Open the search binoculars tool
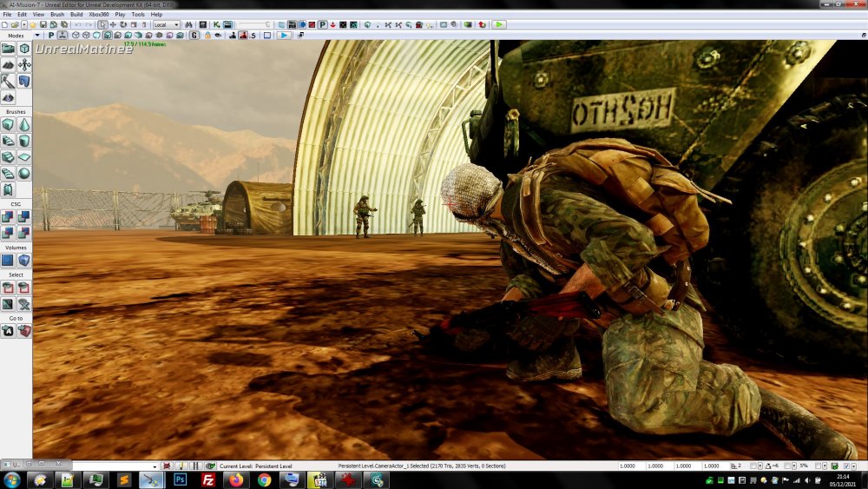This screenshot has height=489, width=868. pyautogui.click(x=189, y=25)
